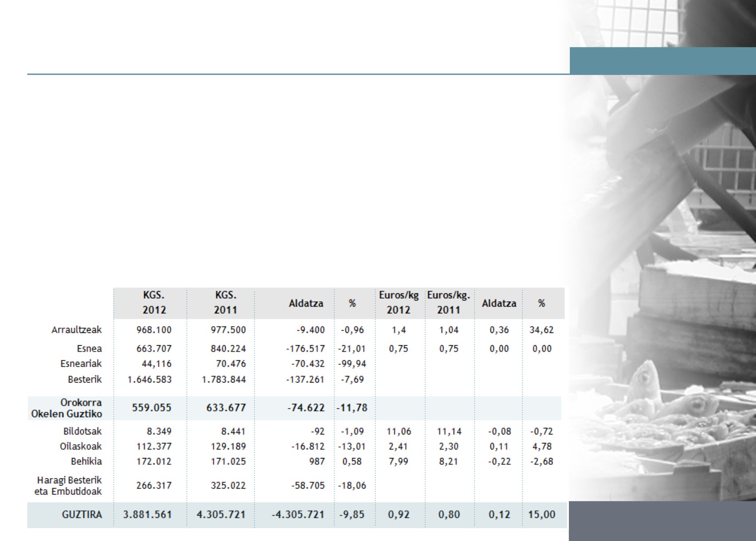Image resolution: width=756 pixels, height=541 pixels.
Task: Select Haragi Besterik eta Embutidoak label
Action: pyautogui.click(x=68, y=486)
